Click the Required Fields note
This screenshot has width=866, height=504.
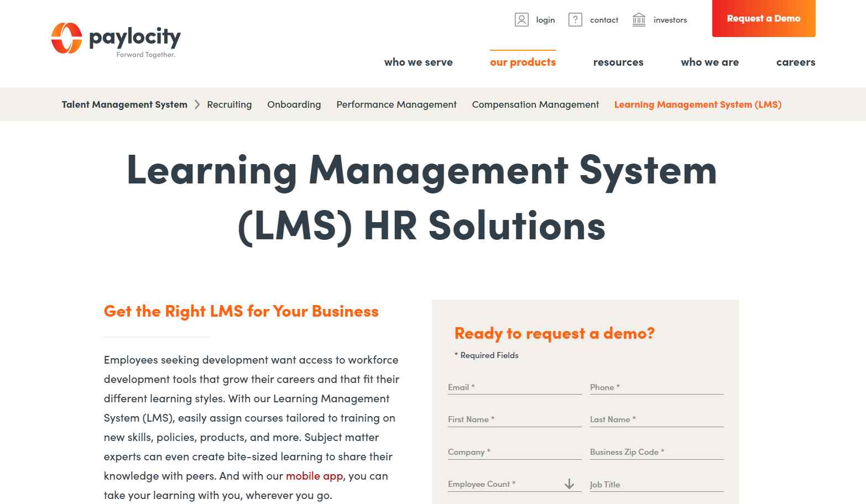tap(487, 355)
